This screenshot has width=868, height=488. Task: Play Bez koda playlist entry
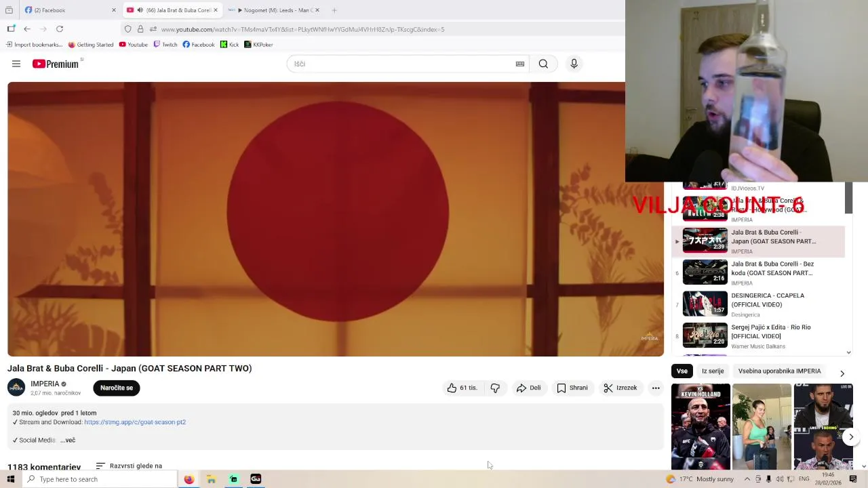758,273
